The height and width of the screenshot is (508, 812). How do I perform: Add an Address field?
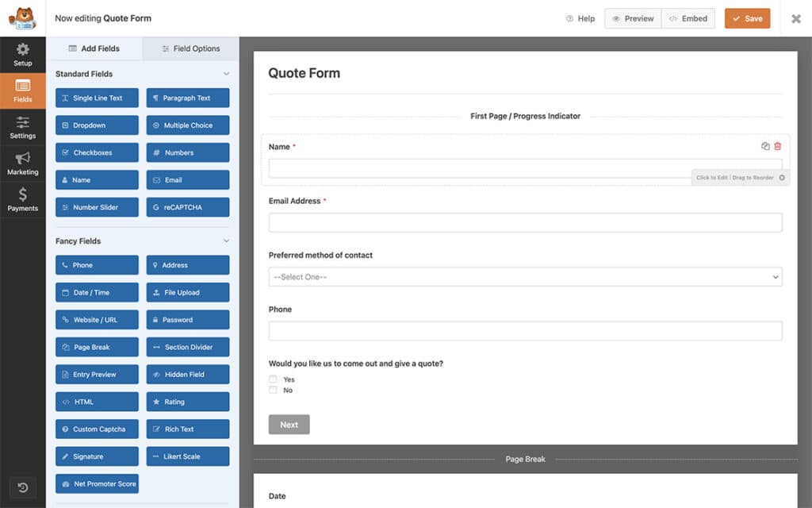(187, 265)
